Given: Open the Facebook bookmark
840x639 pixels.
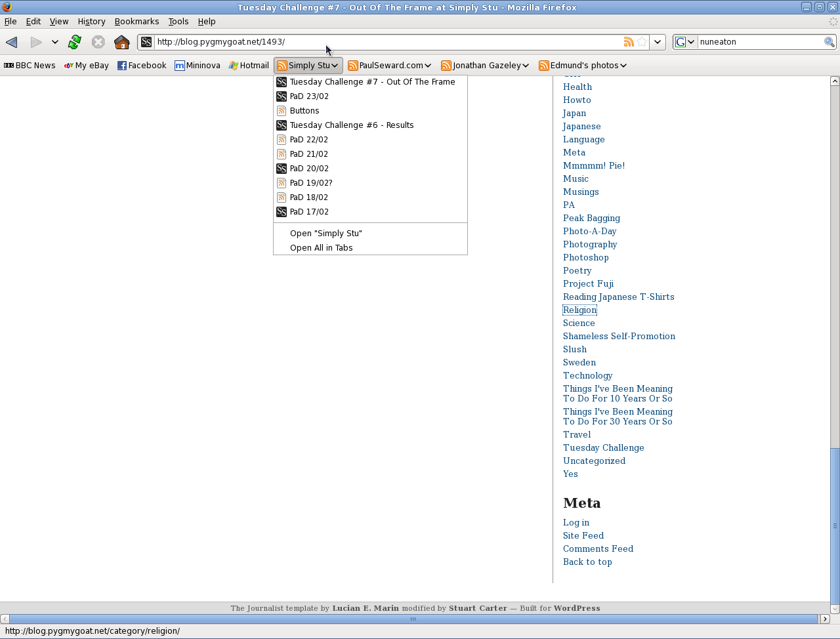Looking at the screenshot, I should click(142, 66).
